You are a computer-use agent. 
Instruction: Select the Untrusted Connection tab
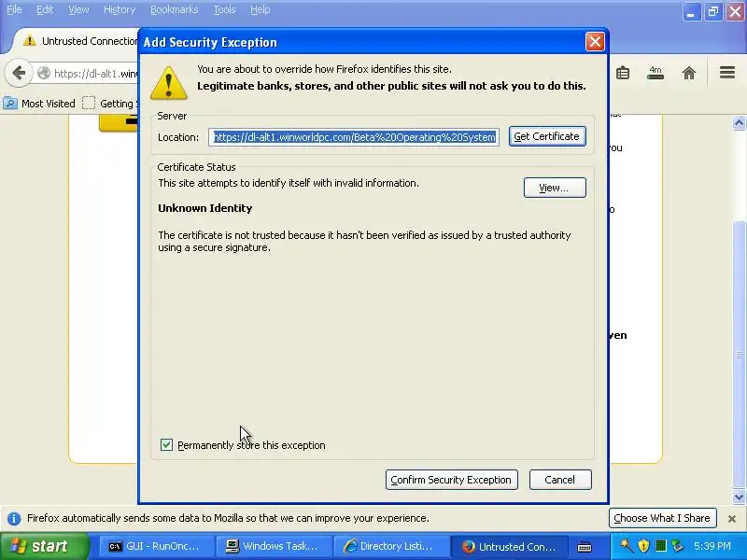77,41
